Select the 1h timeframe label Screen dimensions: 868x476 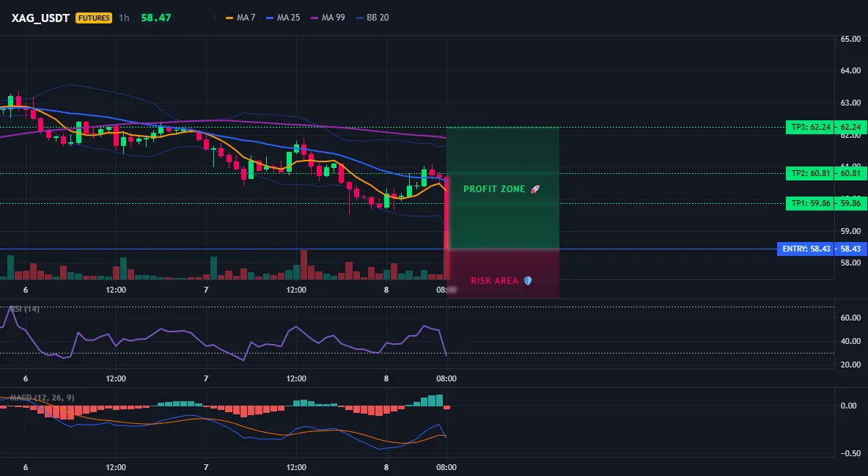coord(124,18)
